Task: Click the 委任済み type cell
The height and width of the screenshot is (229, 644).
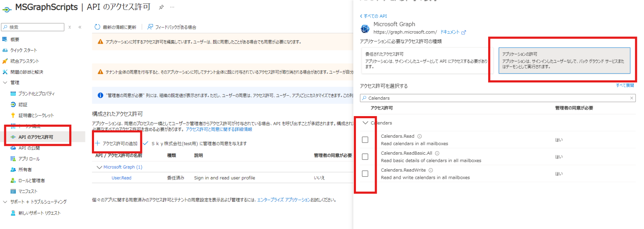Action: click(x=176, y=178)
